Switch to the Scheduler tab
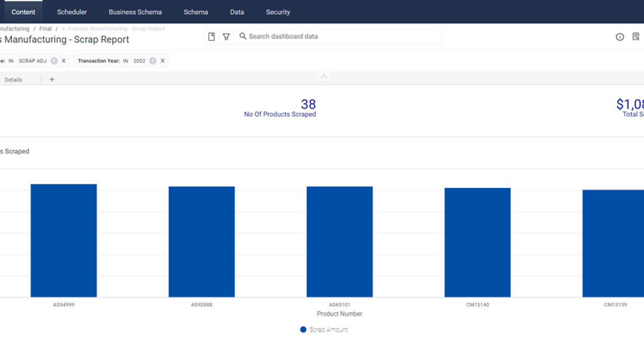Viewport: 644px width, 337px height. click(72, 12)
